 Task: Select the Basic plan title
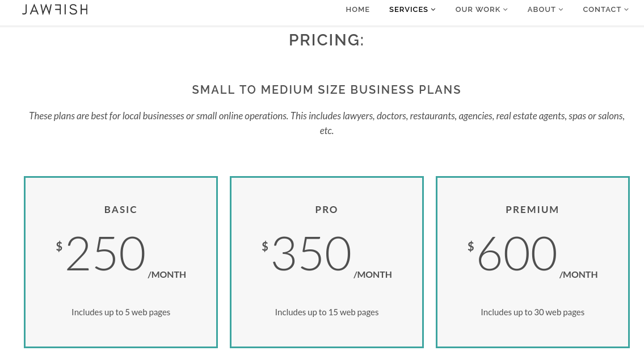click(121, 210)
